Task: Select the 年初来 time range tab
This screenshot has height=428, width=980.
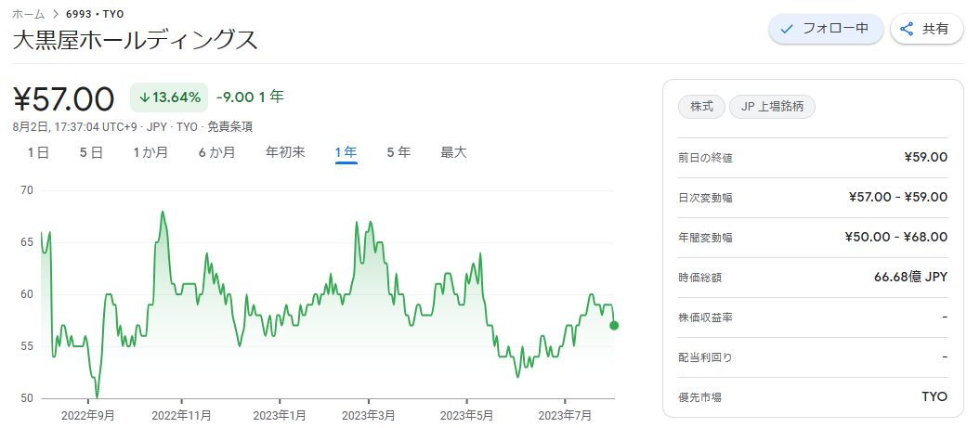Action: tap(285, 152)
